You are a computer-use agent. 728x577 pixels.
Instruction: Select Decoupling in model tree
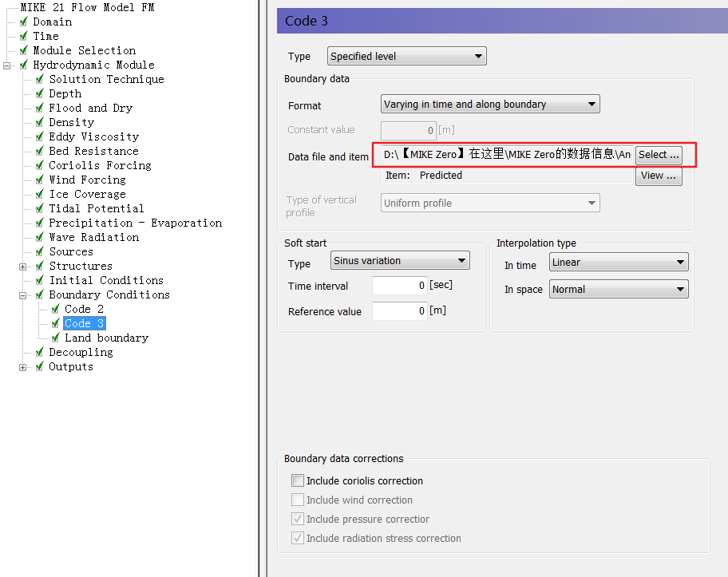pyautogui.click(x=81, y=352)
